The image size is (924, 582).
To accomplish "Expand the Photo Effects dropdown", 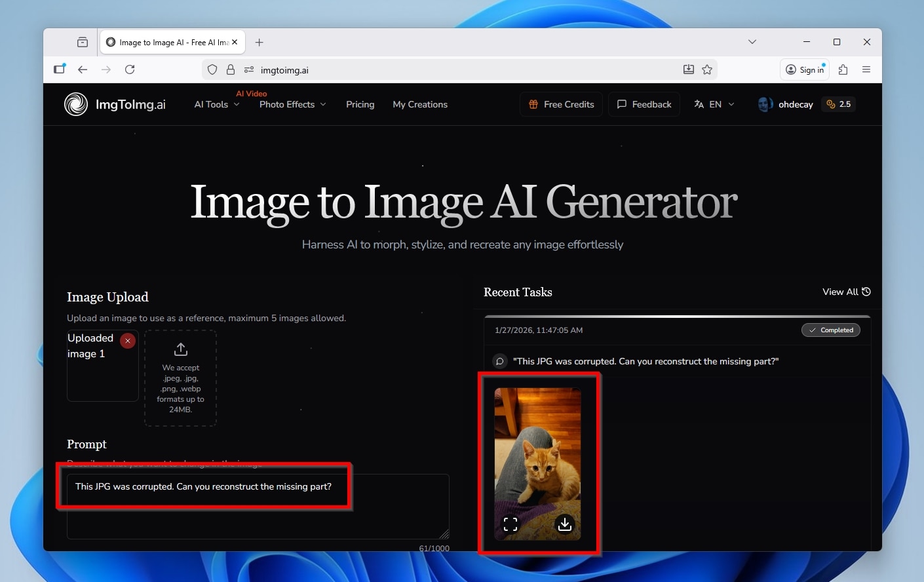I will [x=292, y=105].
